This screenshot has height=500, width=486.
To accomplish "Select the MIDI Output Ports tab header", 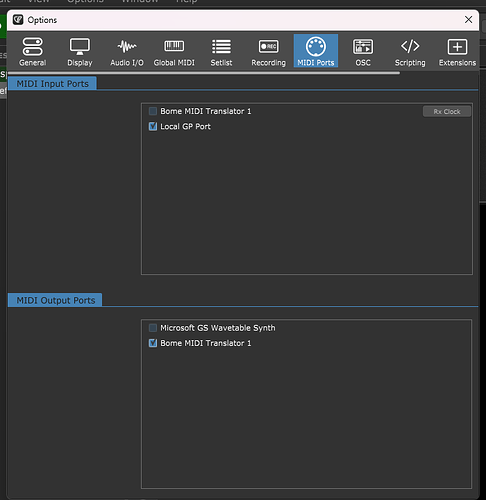I will (55, 300).
